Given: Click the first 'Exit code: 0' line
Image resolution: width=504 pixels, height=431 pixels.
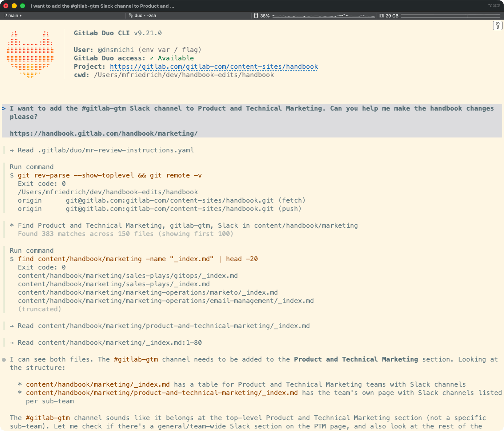Looking at the screenshot, I should (42, 184).
